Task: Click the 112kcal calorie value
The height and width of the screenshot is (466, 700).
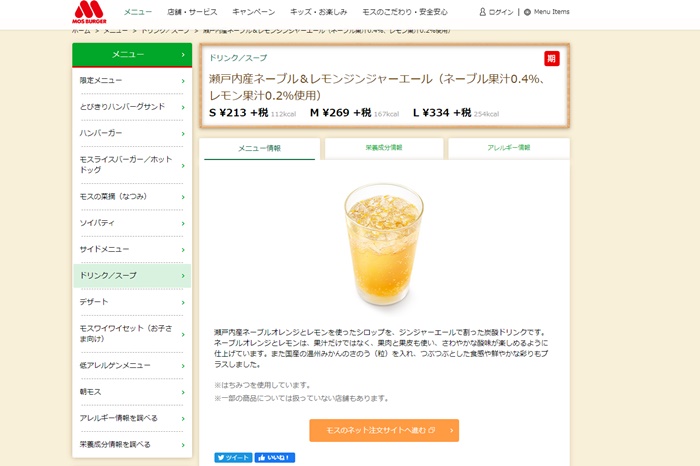Action: pyautogui.click(x=283, y=114)
